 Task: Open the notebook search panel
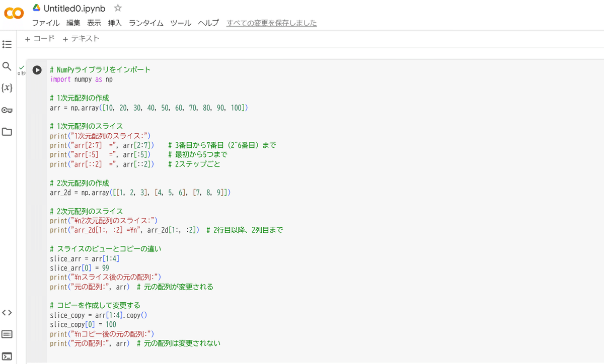pyautogui.click(x=7, y=66)
